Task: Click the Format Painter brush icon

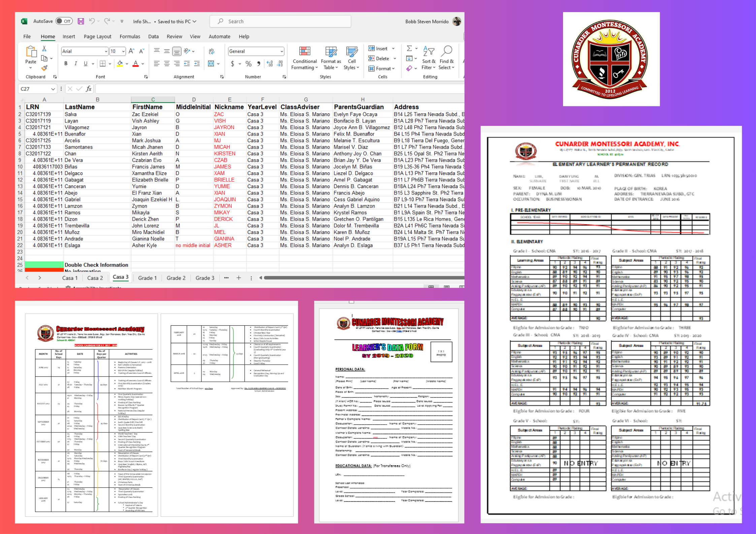Action: (44, 68)
